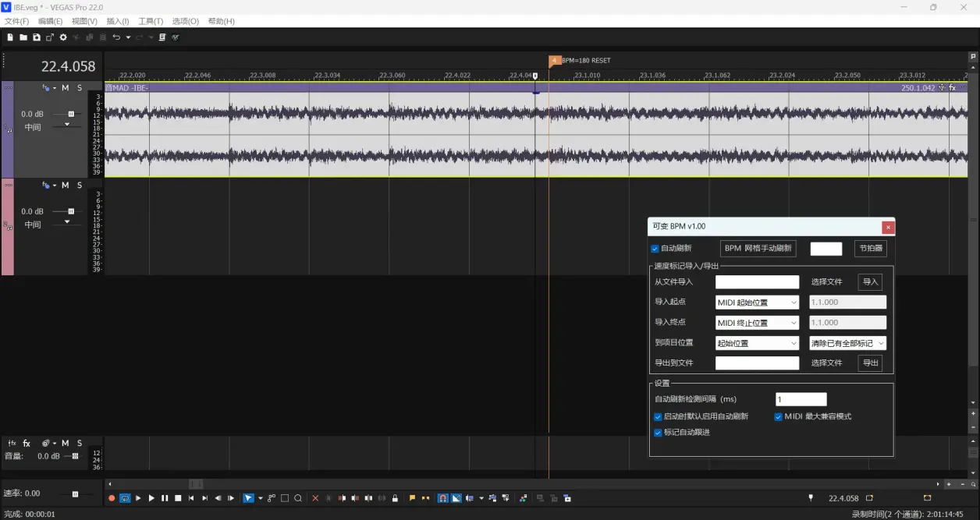Open the 帮助(H) menu
The height and width of the screenshot is (520, 980).
pyautogui.click(x=222, y=21)
